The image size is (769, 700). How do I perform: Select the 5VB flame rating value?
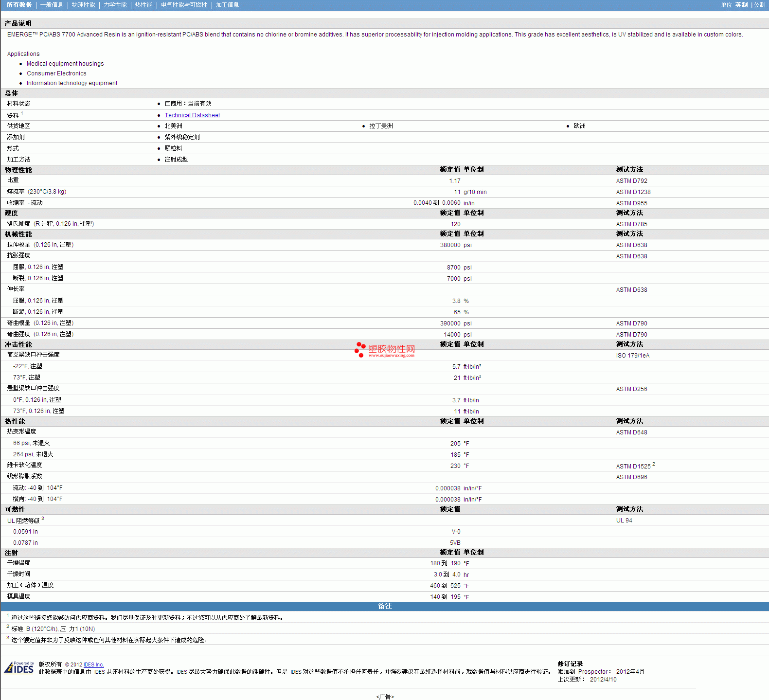click(455, 543)
